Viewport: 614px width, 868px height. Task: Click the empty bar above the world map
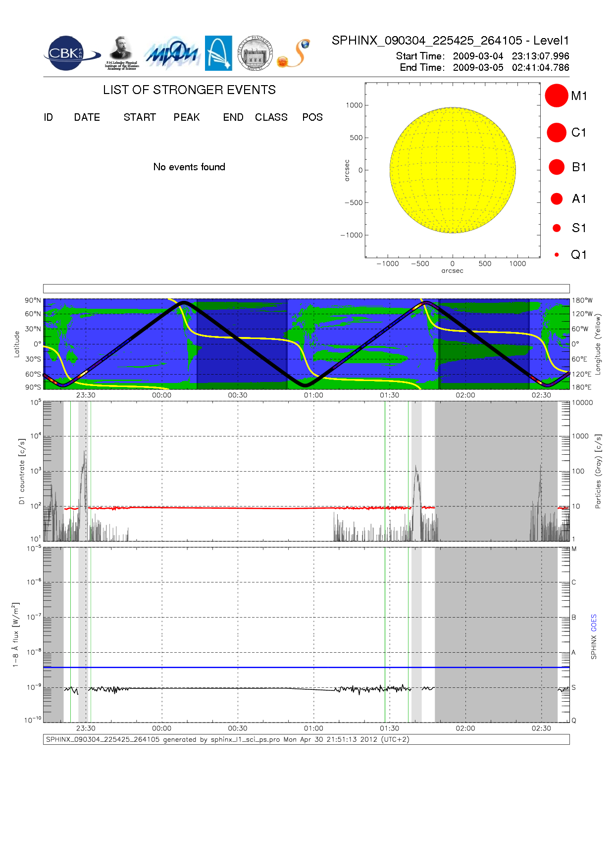coord(307,289)
